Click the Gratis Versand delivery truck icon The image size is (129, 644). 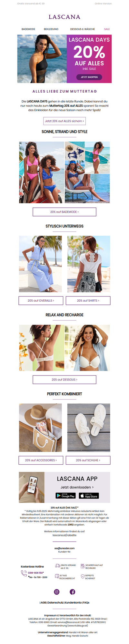click(57, 566)
